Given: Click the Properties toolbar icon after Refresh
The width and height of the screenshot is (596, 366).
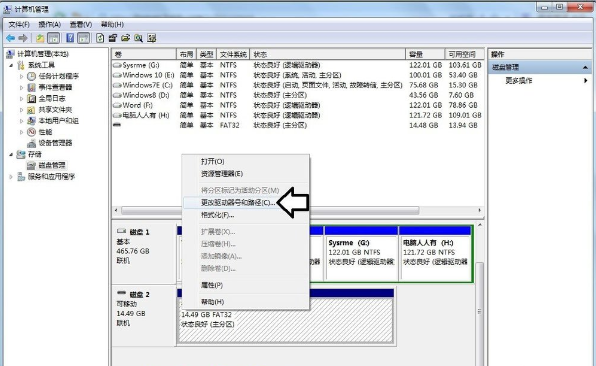Looking at the screenshot, I should pos(113,38).
